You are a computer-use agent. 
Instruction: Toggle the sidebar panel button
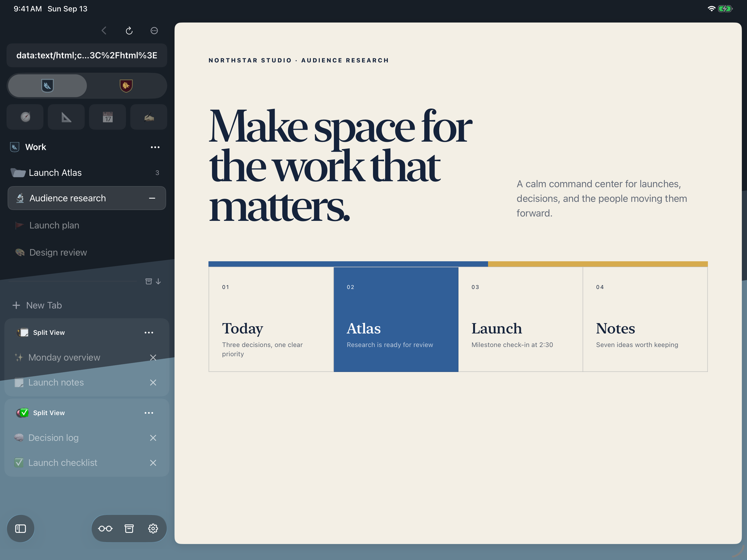(x=21, y=529)
